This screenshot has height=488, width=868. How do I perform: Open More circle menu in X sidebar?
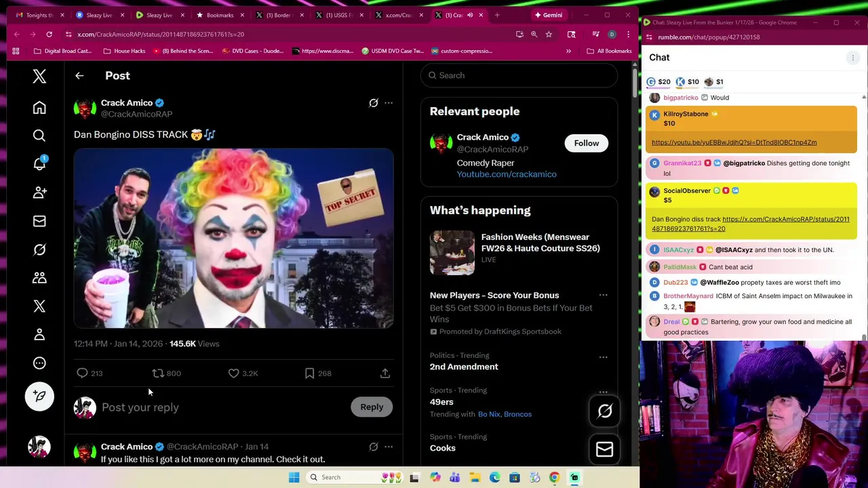[x=39, y=363]
